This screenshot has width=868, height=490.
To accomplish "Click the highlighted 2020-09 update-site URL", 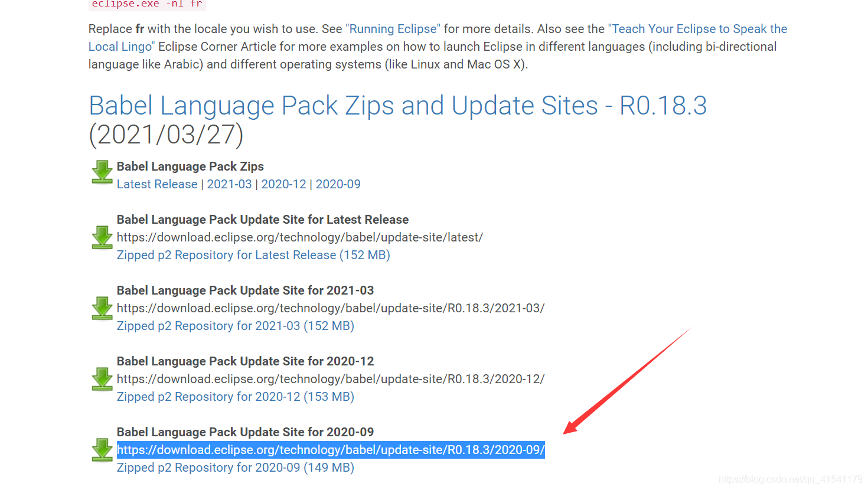I will click(331, 450).
